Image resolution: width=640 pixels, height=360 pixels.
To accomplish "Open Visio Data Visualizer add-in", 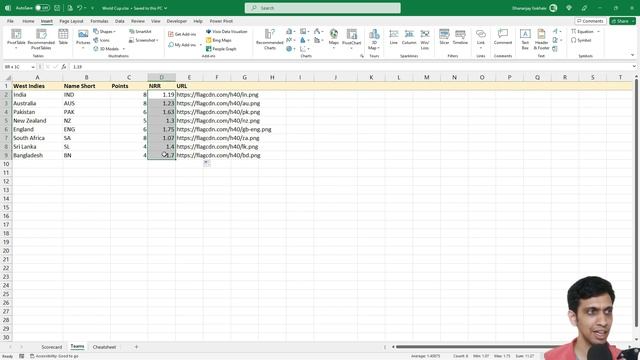I will (x=227, y=31).
